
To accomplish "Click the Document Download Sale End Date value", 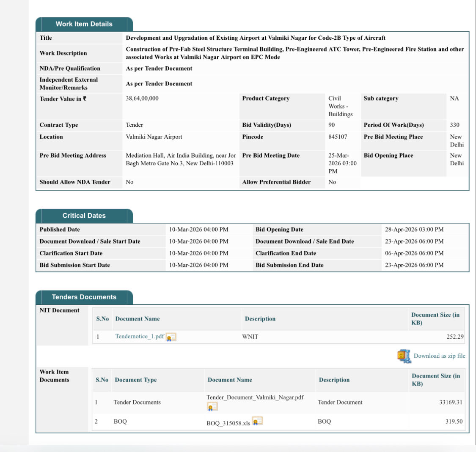I will click(x=414, y=241).
